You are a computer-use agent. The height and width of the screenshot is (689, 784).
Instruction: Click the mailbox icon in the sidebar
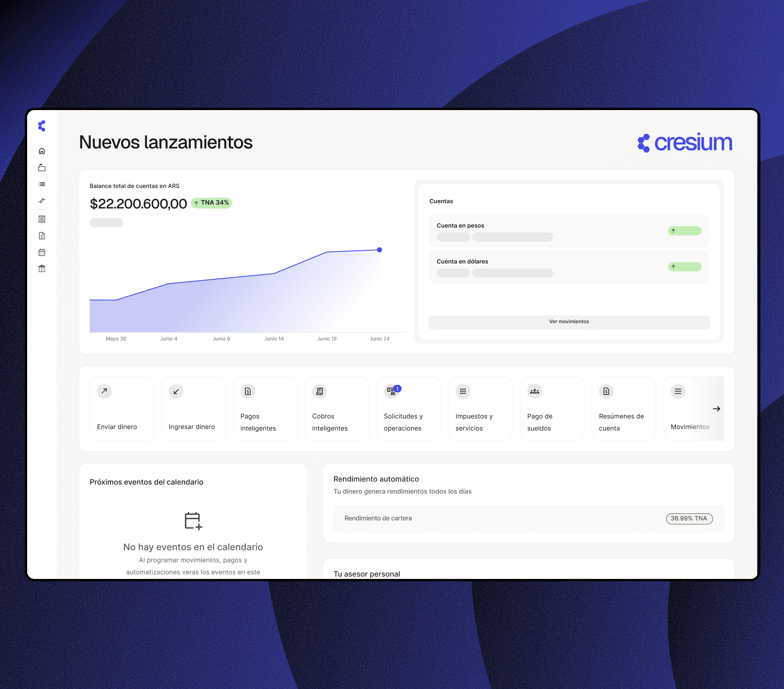coord(42,168)
